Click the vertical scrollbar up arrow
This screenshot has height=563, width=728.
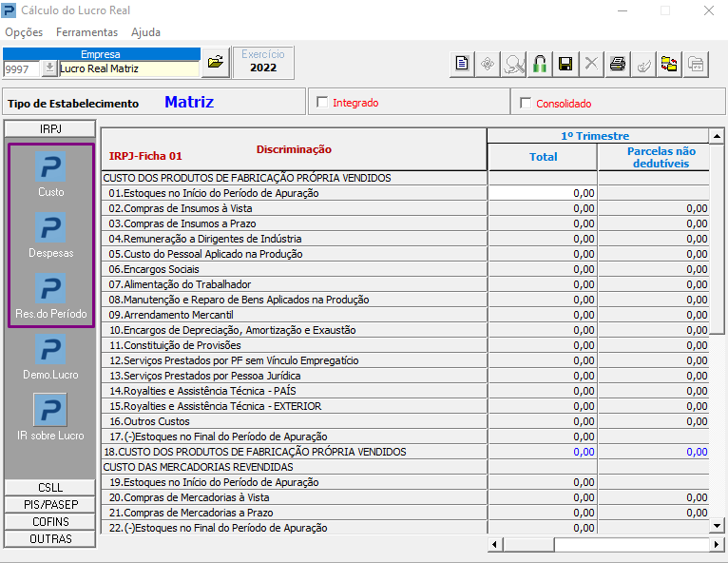point(717,136)
